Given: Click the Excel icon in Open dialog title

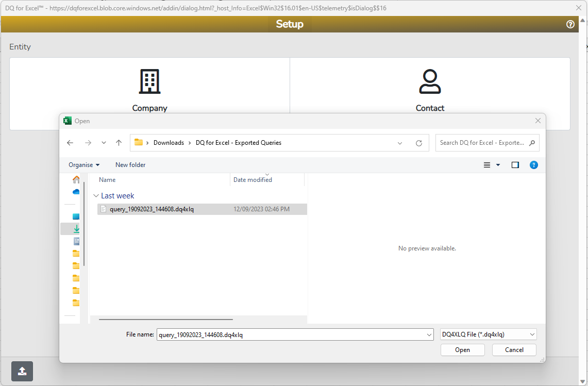Looking at the screenshot, I should click(x=68, y=121).
